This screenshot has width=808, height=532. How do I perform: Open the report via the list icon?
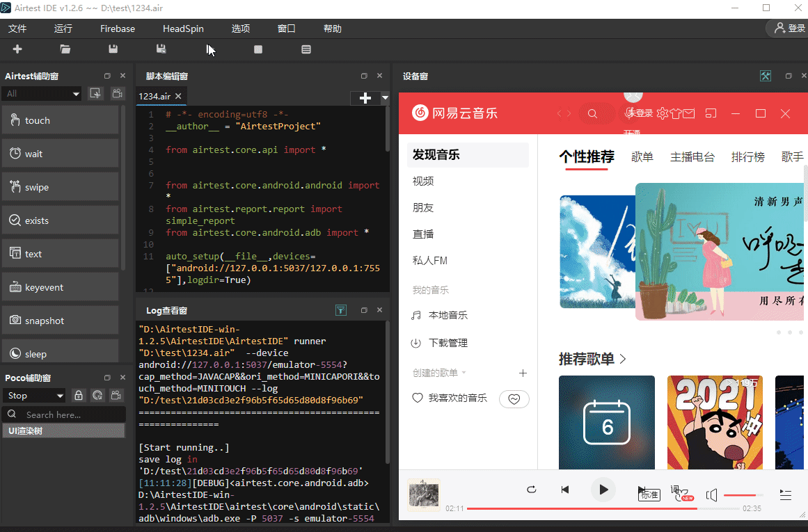(306, 49)
